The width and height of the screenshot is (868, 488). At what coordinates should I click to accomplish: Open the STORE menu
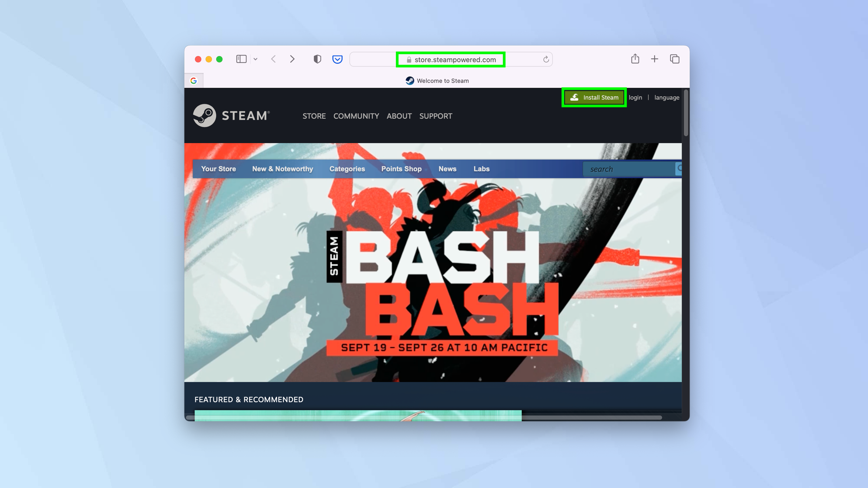[314, 116]
